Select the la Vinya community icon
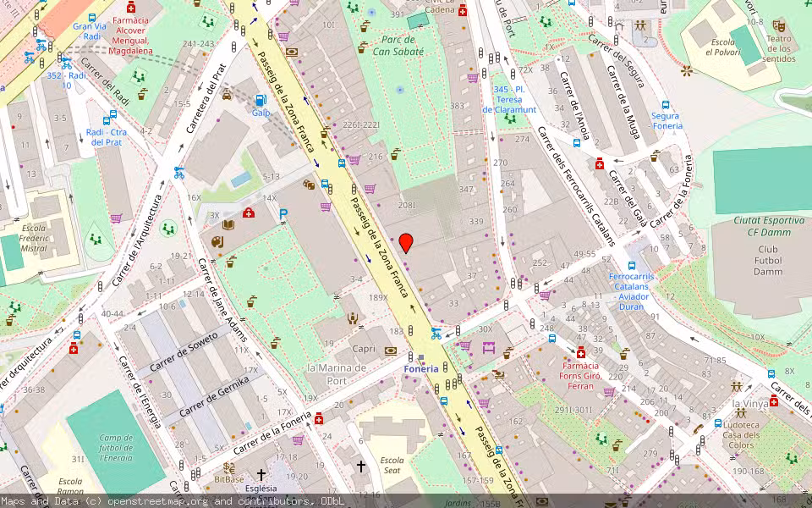The width and height of the screenshot is (812, 508). (x=737, y=387)
